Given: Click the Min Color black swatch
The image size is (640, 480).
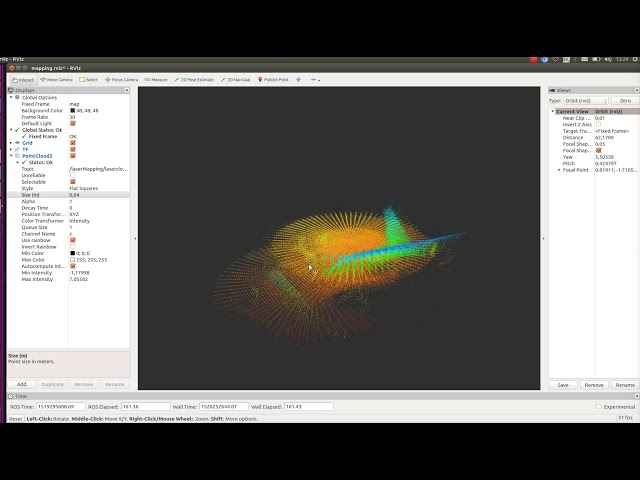Looking at the screenshot, I should pyautogui.click(x=72, y=253).
